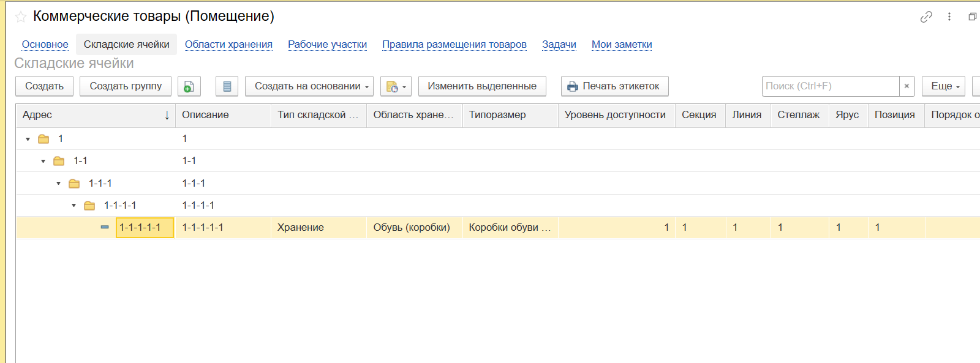
Task: Click the "Создать" button
Action: click(x=44, y=86)
